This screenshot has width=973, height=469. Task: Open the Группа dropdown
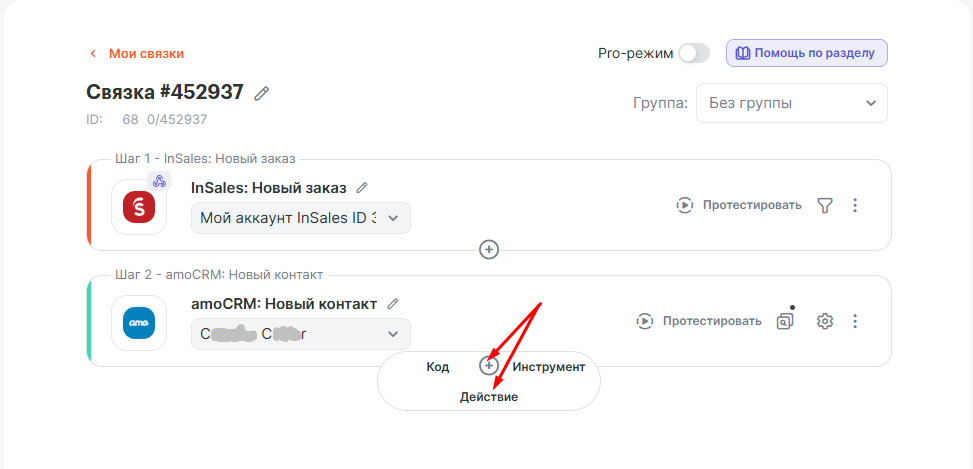791,103
